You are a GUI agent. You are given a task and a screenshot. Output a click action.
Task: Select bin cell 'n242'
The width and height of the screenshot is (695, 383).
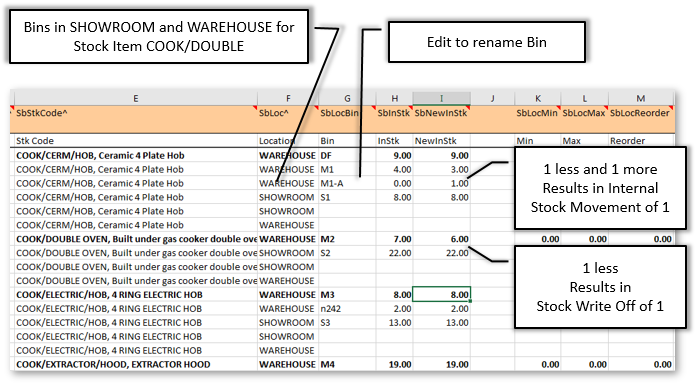348,309
